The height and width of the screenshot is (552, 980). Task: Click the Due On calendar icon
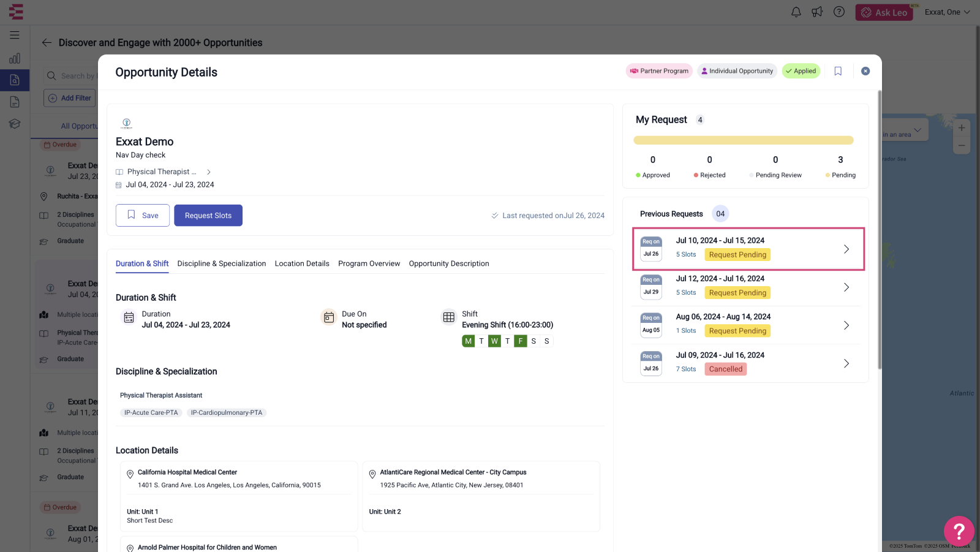tap(329, 317)
